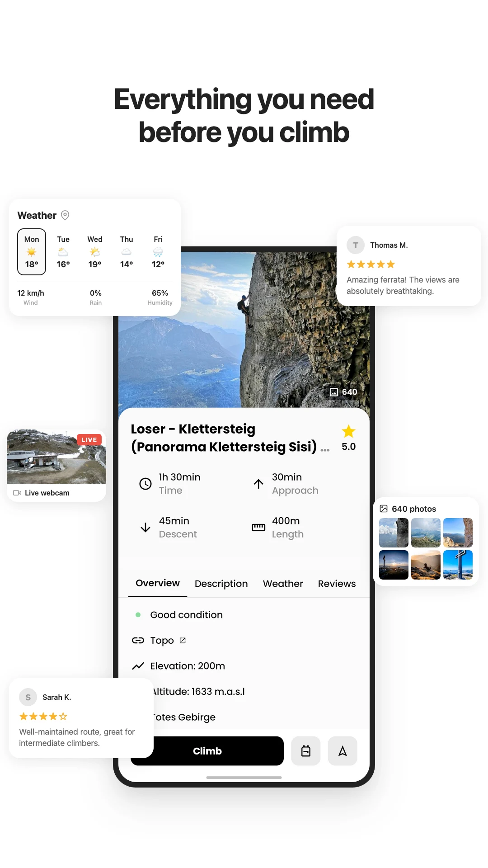Image resolution: width=488 pixels, height=868 pixels.
Task: Click the 65% humidity value
Action: click(x=160, y=293)
